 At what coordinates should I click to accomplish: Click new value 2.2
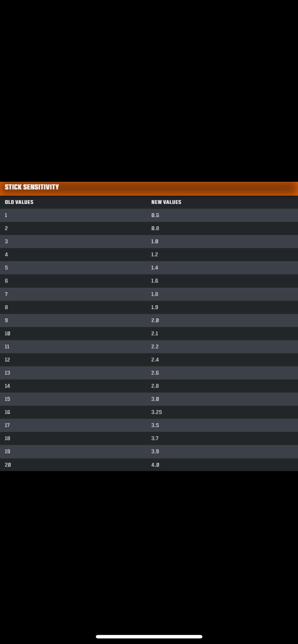point(155,347)
